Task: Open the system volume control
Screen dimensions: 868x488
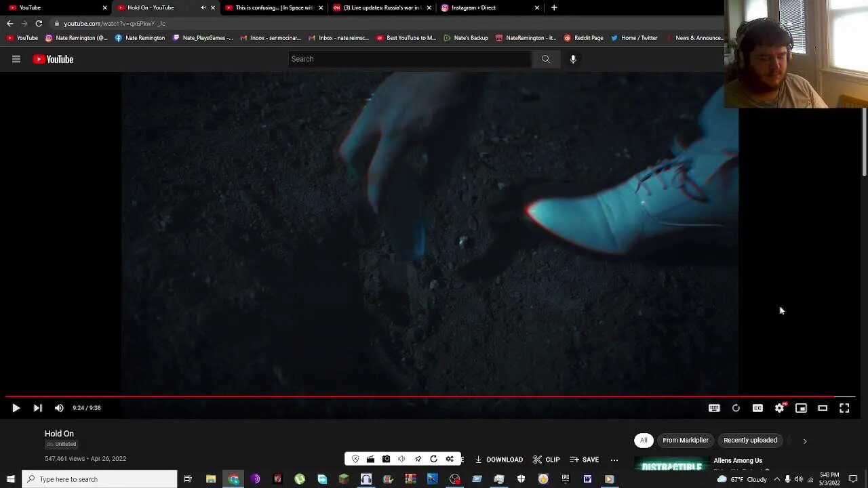Action: pyautogui.click(x=799, y=479)
